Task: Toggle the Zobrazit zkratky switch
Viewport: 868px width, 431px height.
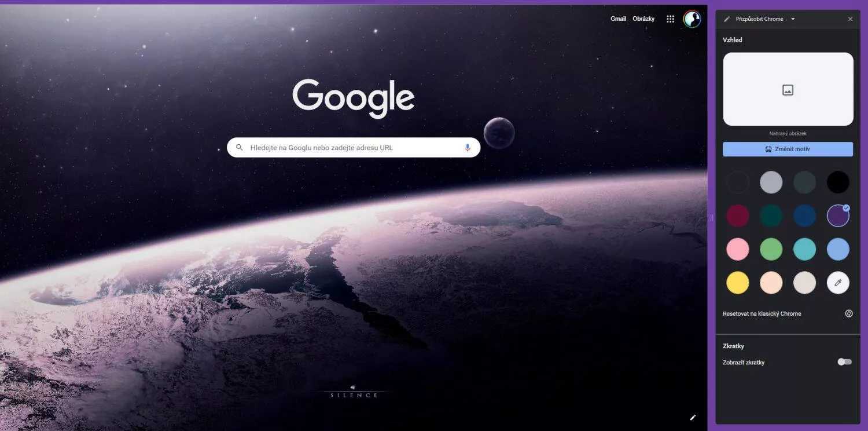Action: pos(845,362)
